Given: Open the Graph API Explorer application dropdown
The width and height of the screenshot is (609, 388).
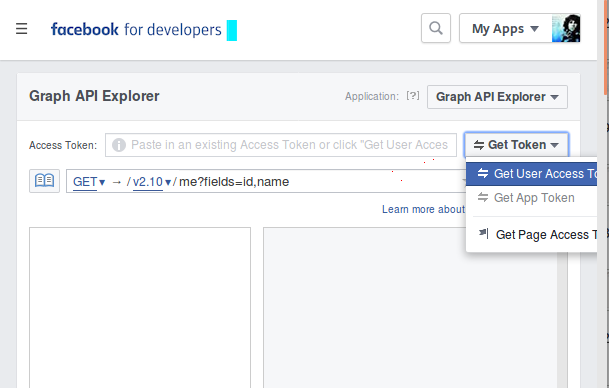Looking at the screenshot, I should click(x=497, y=97).
